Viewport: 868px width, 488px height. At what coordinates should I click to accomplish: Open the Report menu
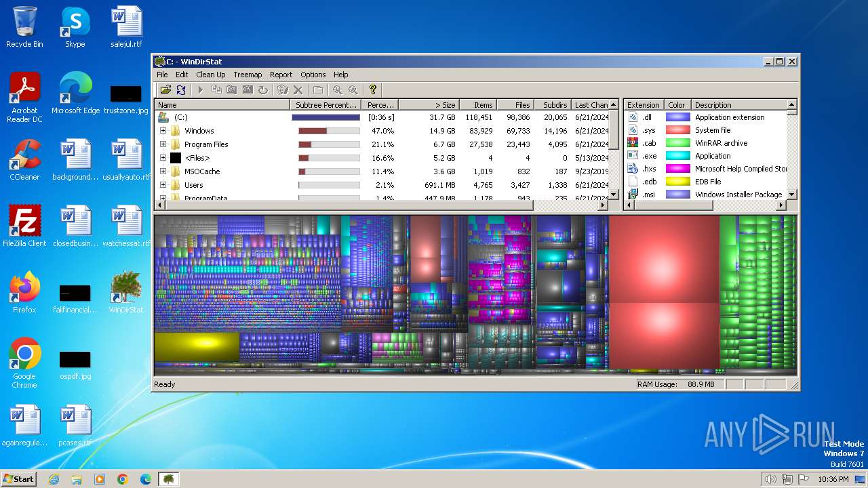281,75
